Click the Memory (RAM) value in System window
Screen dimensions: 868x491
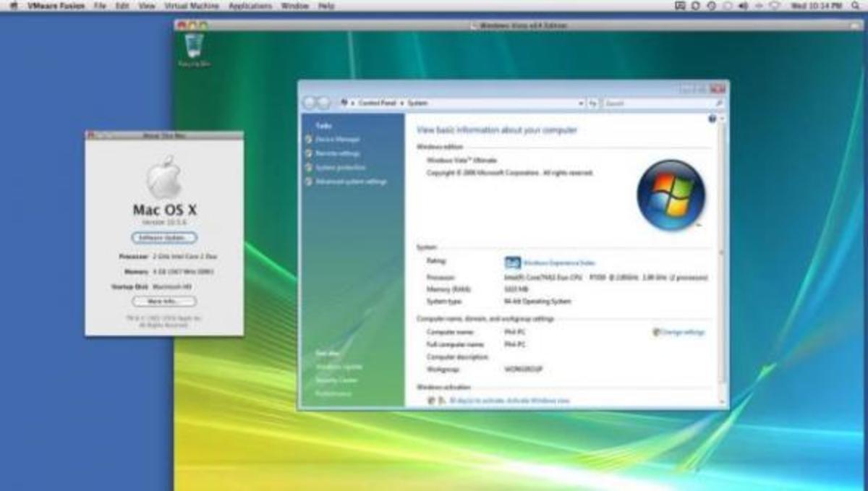[516, 289]
